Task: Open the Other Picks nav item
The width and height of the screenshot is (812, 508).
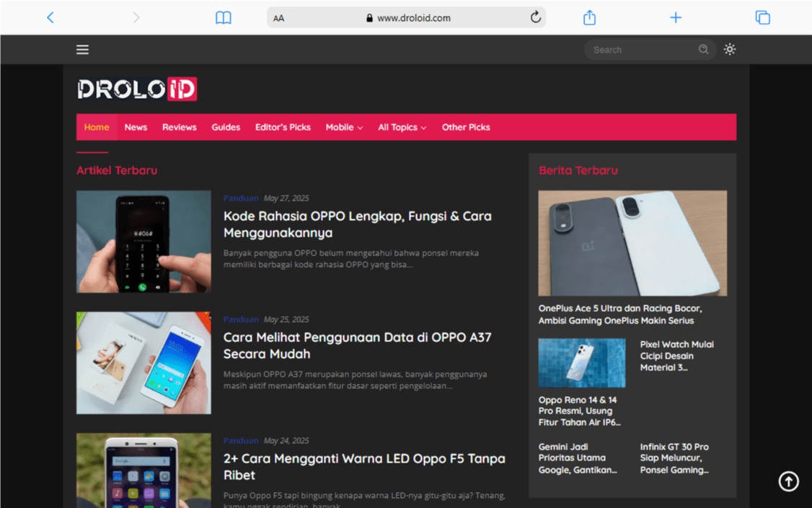Action: pos(466,127)
